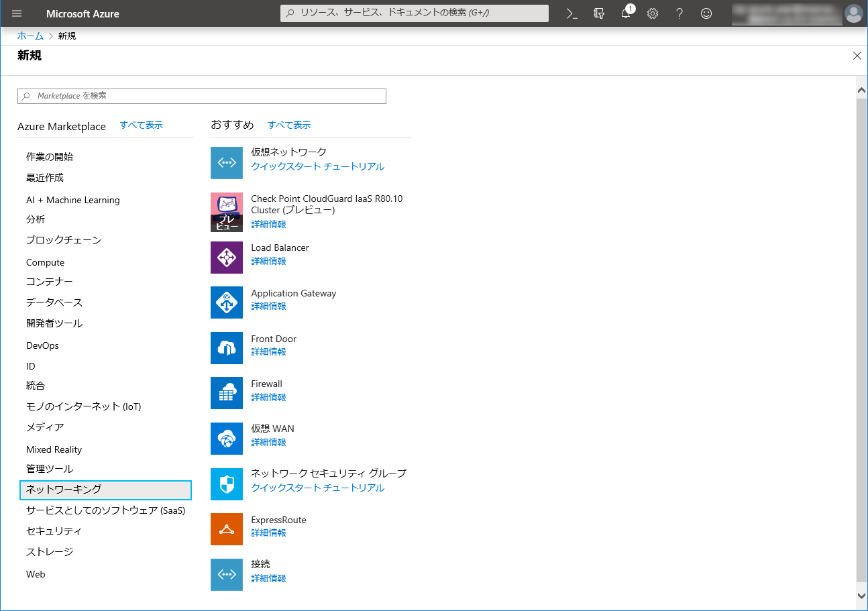Image resolution: width=868 pixels, height=611 pixels.
Task: Select the セキュリティ category
Action: coord(54,531)
